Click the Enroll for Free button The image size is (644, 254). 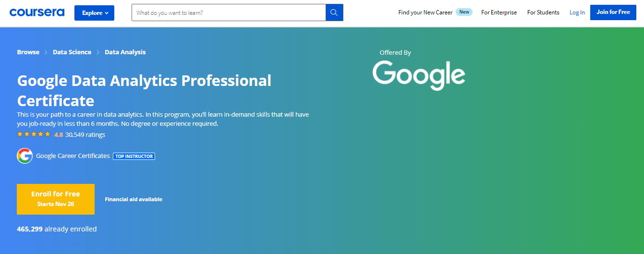[56, 199]
